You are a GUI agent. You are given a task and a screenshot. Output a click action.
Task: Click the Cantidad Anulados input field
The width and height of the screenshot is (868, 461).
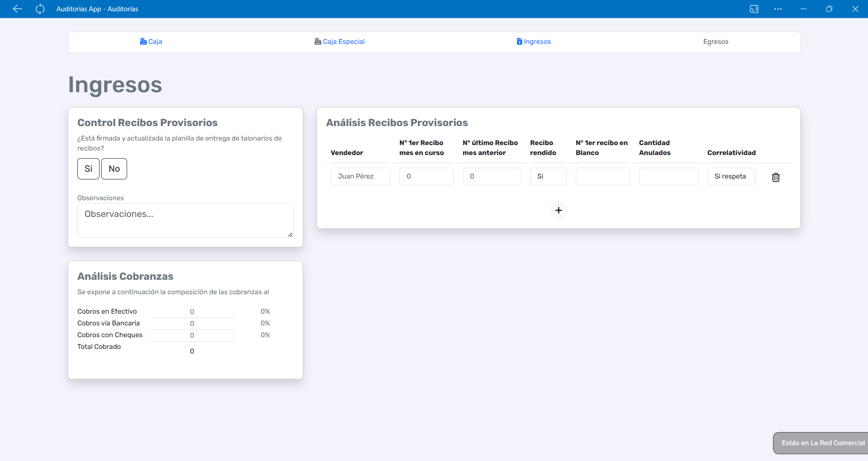pos(668,176)
